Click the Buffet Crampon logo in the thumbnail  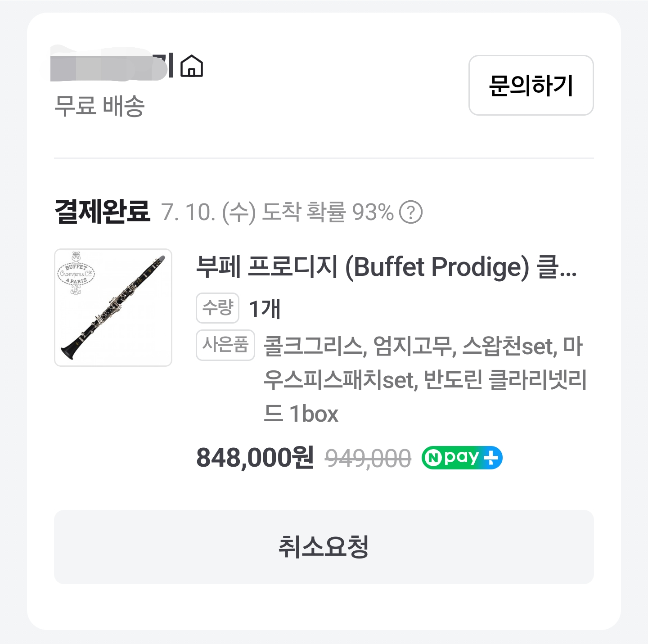pos(76,273)
